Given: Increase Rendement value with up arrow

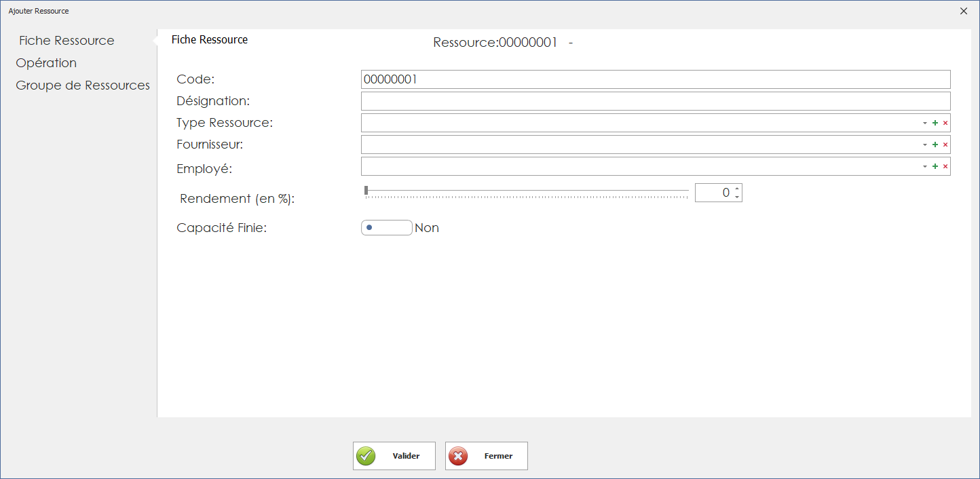Looking at the screenshot, I should (x=737, y=189).
